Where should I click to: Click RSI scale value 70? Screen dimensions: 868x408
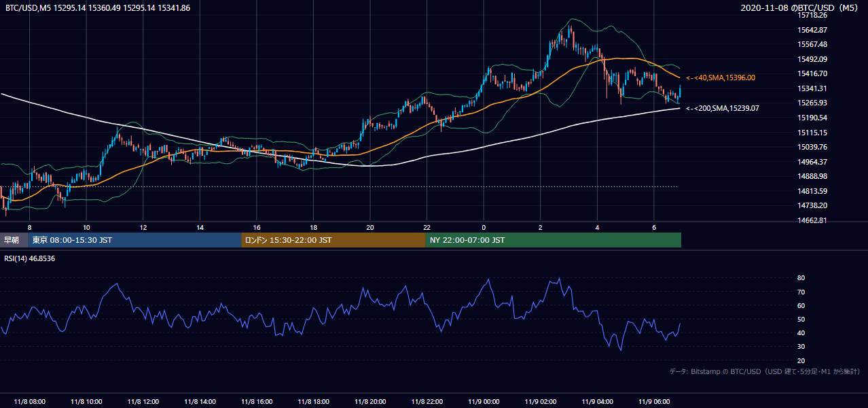point(801,292)
